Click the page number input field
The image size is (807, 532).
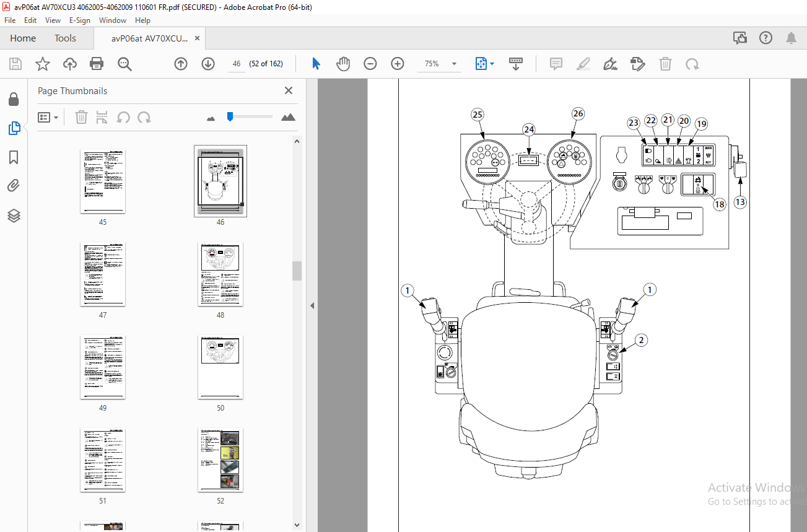tap(237, 64)
